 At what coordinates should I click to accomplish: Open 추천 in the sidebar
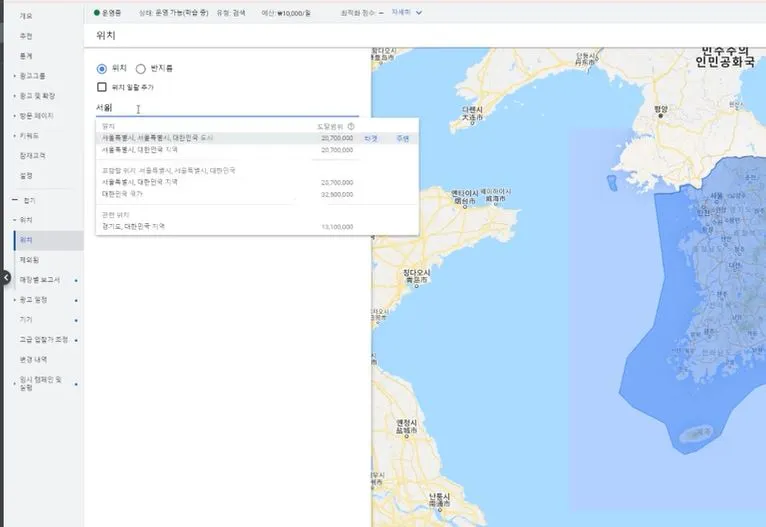(26, 36)
